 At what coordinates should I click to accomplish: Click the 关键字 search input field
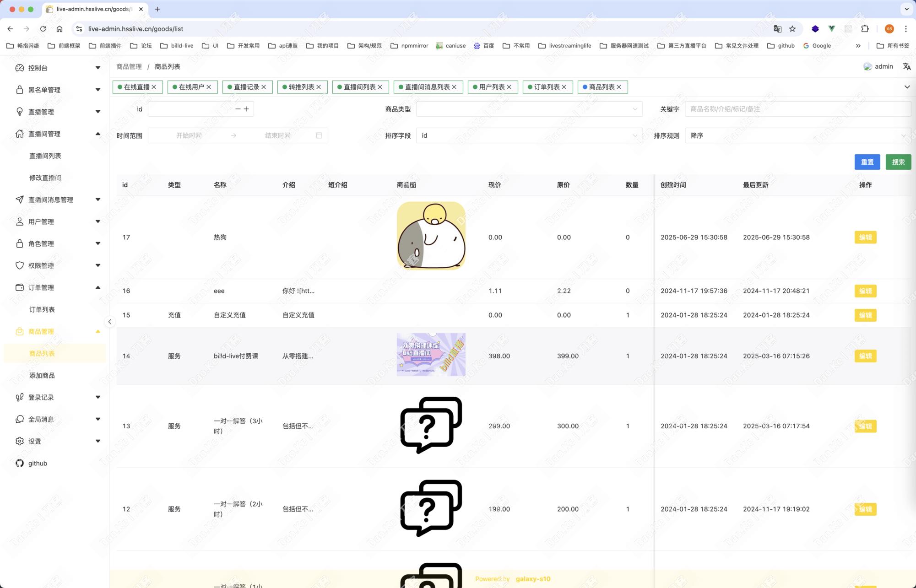point(797,109)
